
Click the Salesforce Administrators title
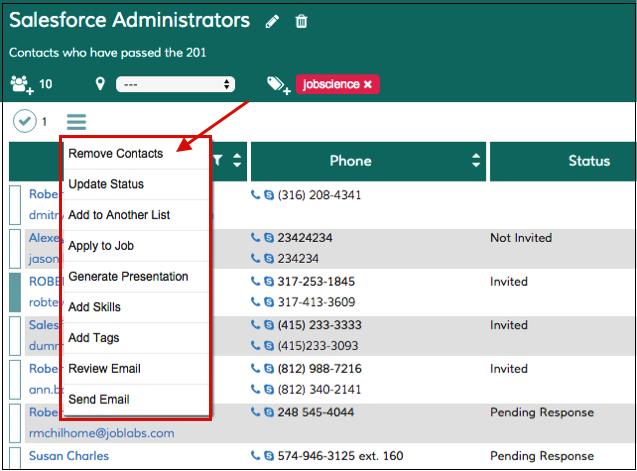[x=130, y=20]
